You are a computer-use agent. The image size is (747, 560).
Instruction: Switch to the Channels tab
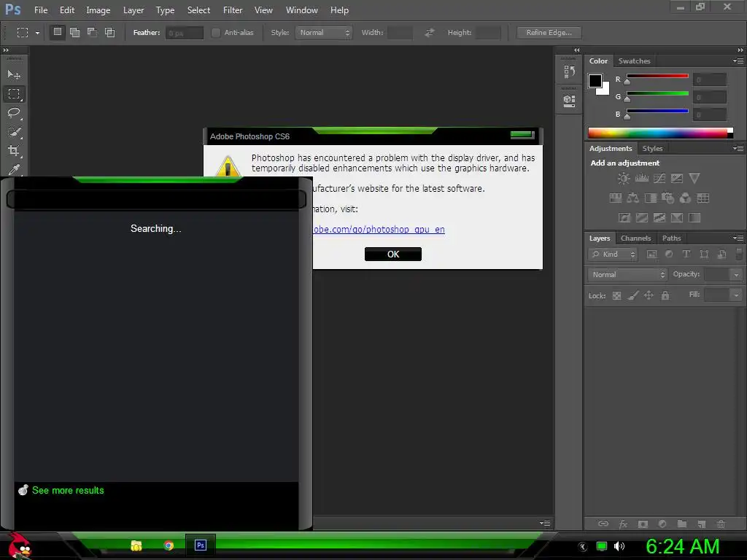[635, 238]
